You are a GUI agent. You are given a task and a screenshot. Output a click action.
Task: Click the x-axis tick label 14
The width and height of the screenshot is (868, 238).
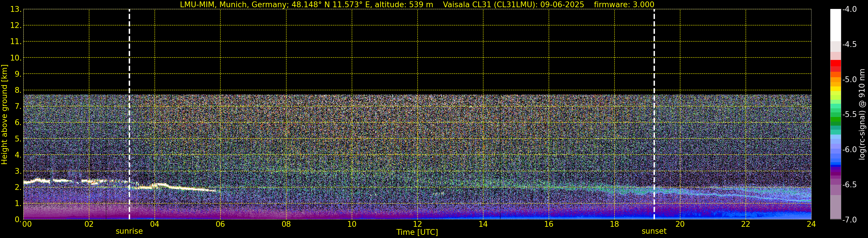pos(483,224)
